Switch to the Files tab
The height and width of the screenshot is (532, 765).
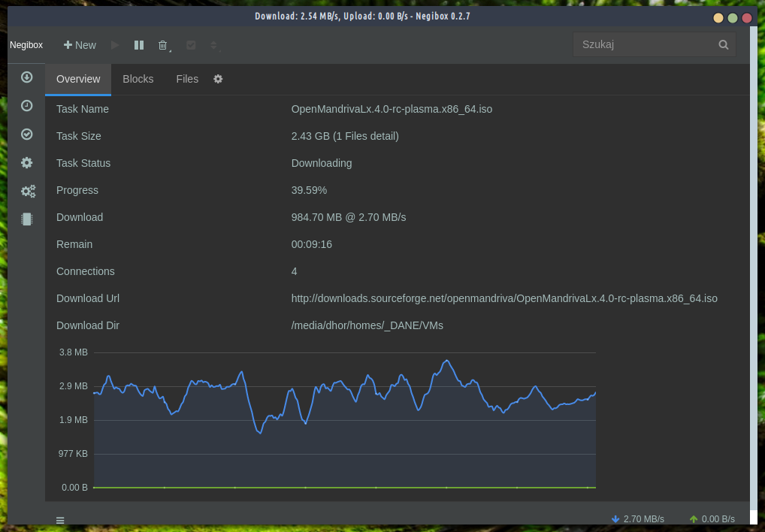tap(187, 79)
